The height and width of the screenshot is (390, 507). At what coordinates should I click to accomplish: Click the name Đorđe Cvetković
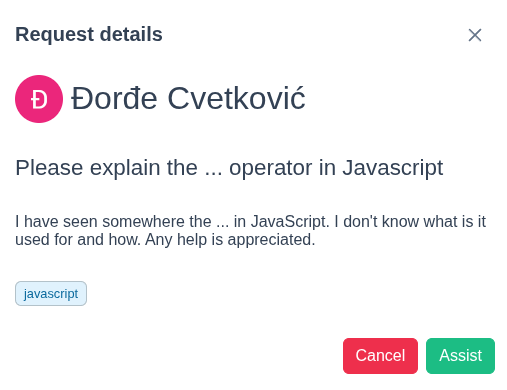click(x=188, y=98)
